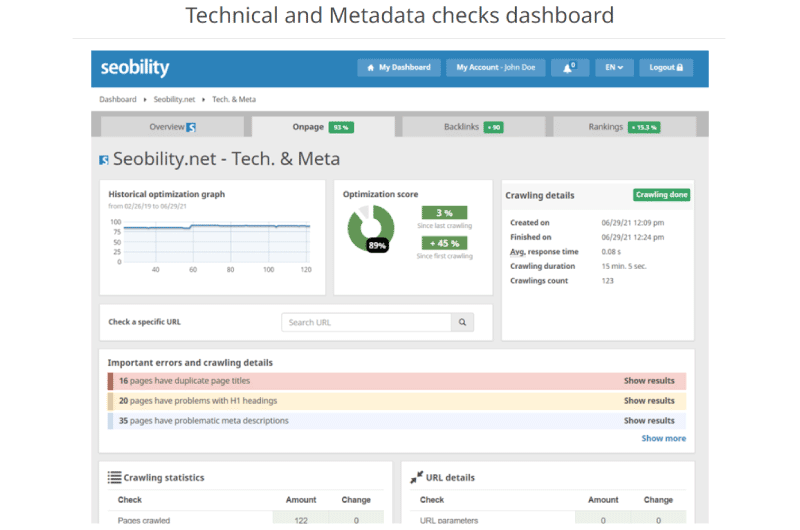Screen dimensions: 800x530
Task: Click the blue marker on meta descriptions row
Action: [110, 421]
